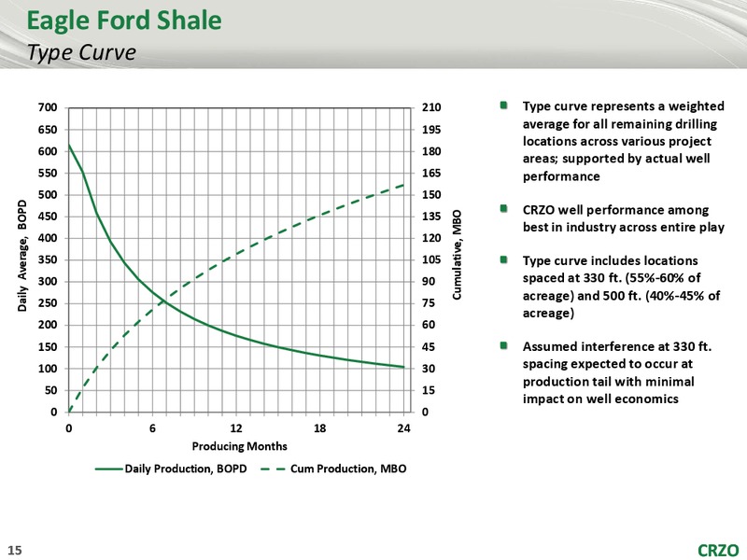Click the '300' left axis label
This screenshot has height=560, width=747.
click(x=48, y=282)
